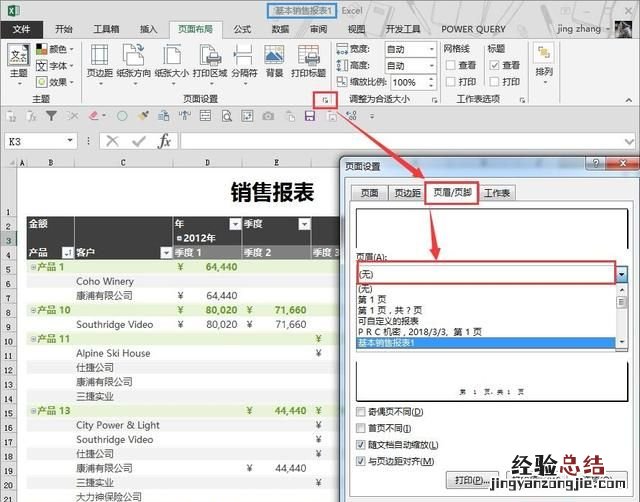The height and width of the screenshot is (502, 640).
Task: Open the 主题 themes gallery
Action: [x=18, y=60]
